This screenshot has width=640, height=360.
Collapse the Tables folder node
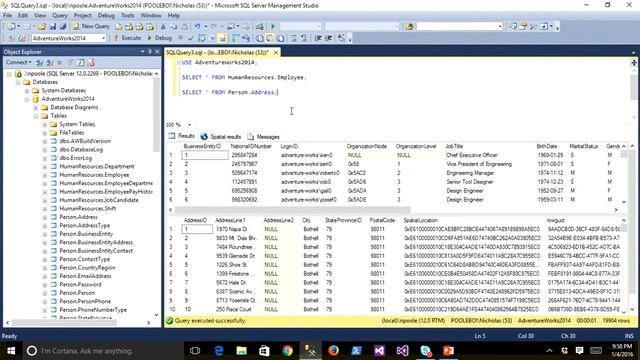click(x=36, y=116)
